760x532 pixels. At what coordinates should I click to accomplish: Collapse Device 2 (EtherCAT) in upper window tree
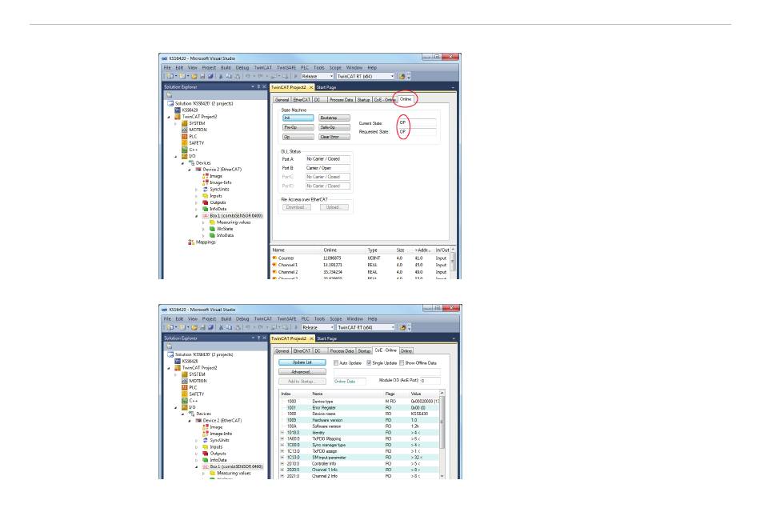pos(190,170)
